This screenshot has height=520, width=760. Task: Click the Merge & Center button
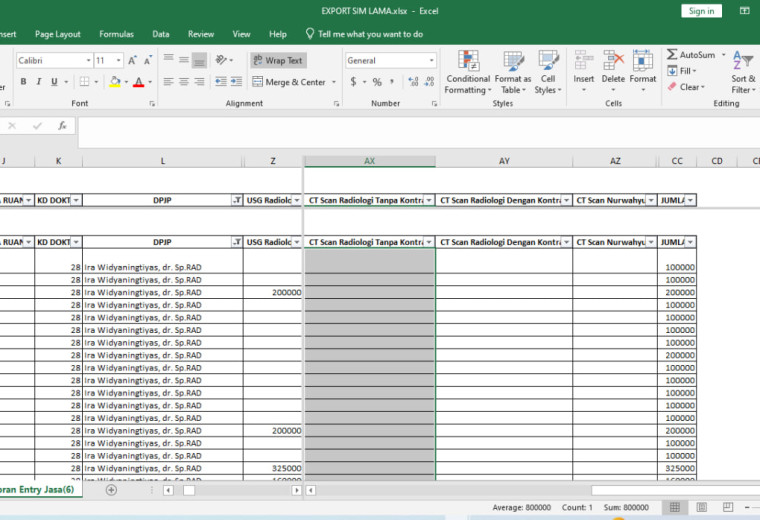(x=289, y=82)
